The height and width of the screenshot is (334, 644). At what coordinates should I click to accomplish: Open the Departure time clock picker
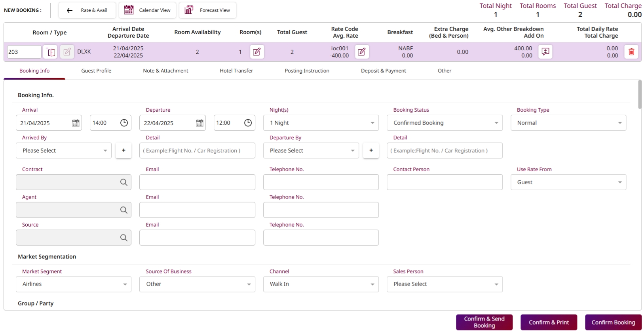248,123
